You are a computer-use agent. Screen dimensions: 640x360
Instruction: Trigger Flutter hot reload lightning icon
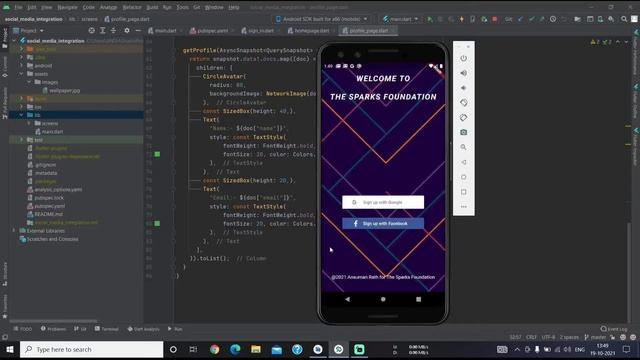pos(462,19)
